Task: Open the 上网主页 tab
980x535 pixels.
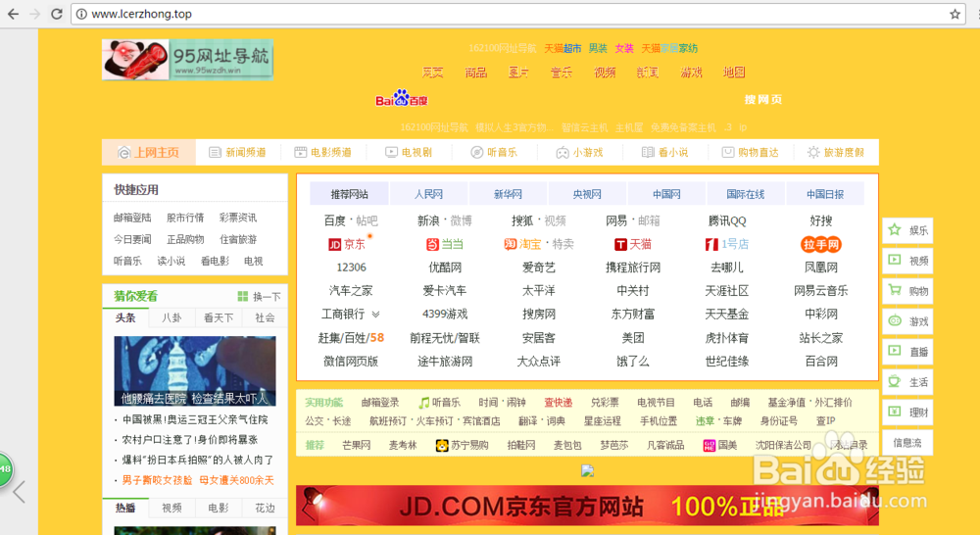Action: point(149,153)
